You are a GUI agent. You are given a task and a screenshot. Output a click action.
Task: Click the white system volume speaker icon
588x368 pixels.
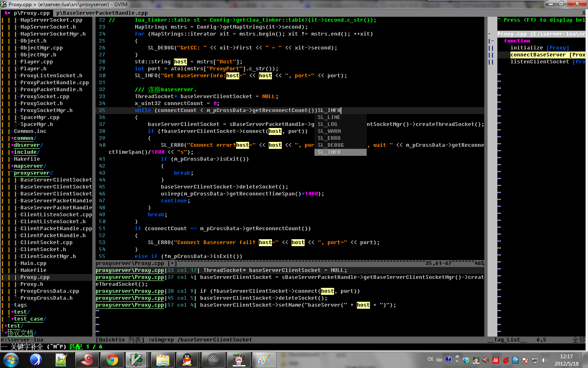545,360
